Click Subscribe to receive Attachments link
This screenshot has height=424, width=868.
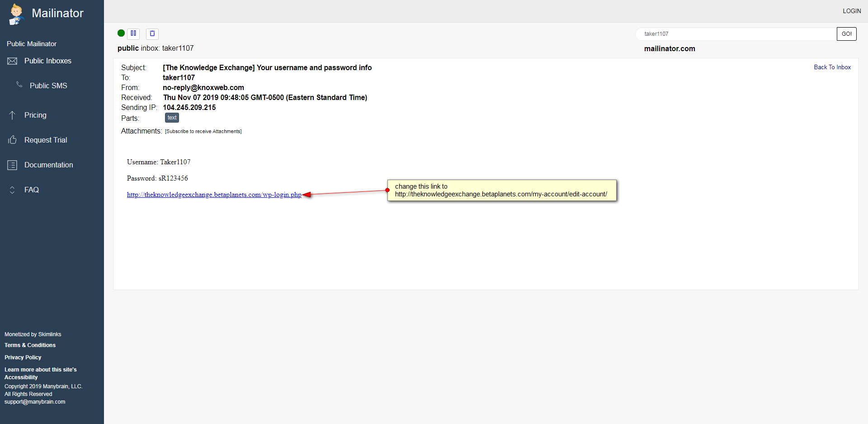point(203,132)
